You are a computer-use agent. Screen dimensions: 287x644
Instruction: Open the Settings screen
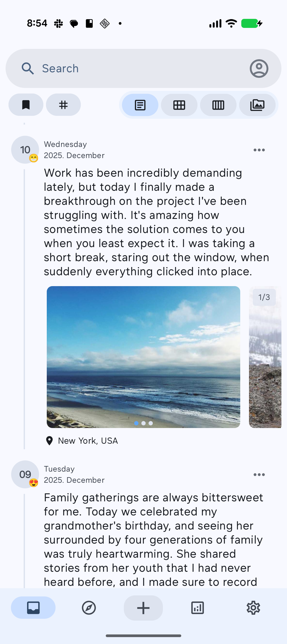click(x=253, y=608)
